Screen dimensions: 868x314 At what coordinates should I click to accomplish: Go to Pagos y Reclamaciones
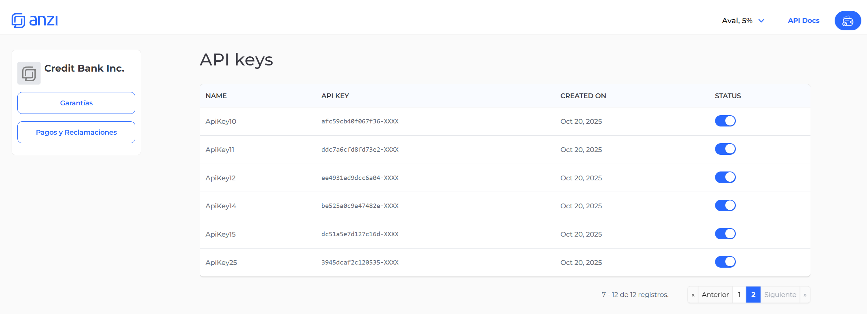point(76,132)
